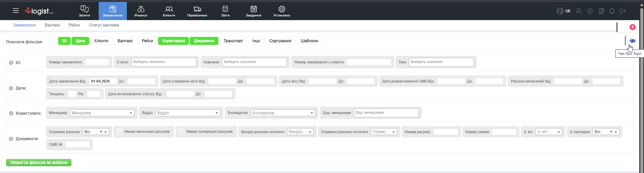Screen dimensions: 644x173
Task: Open the hamburger menu
Action: coord(15,11)
